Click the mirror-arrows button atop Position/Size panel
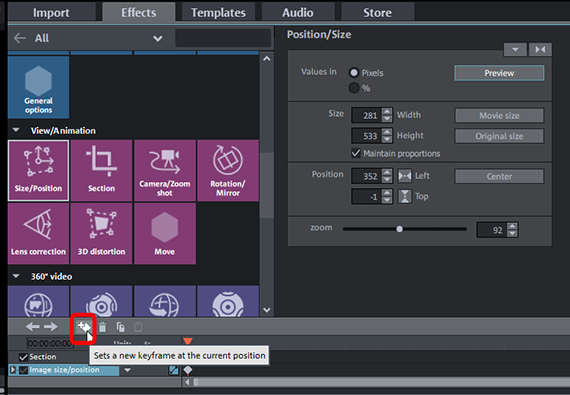570x395 pixels. point(540,49)
